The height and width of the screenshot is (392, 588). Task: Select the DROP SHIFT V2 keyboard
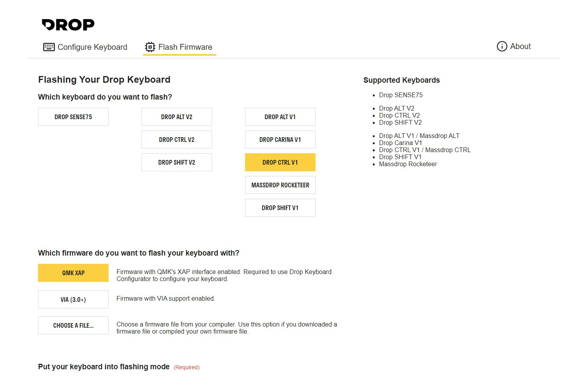176,162
